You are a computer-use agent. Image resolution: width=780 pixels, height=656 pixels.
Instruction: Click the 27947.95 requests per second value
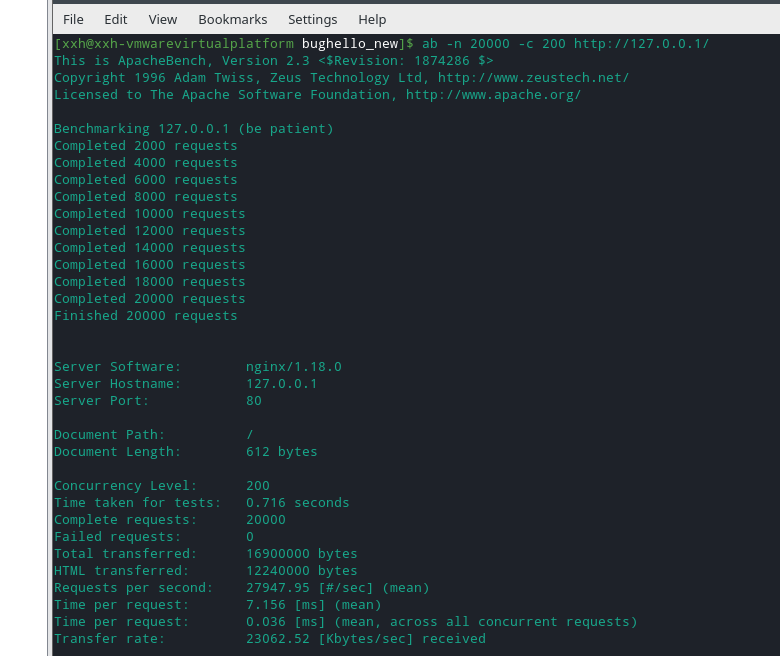tap(278, 587)
